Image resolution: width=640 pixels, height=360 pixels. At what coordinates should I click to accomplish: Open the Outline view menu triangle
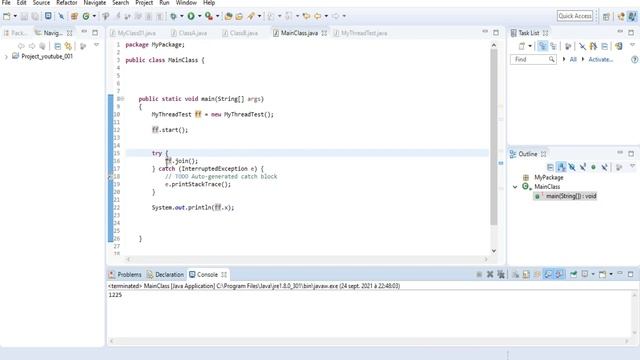(632, 166)
